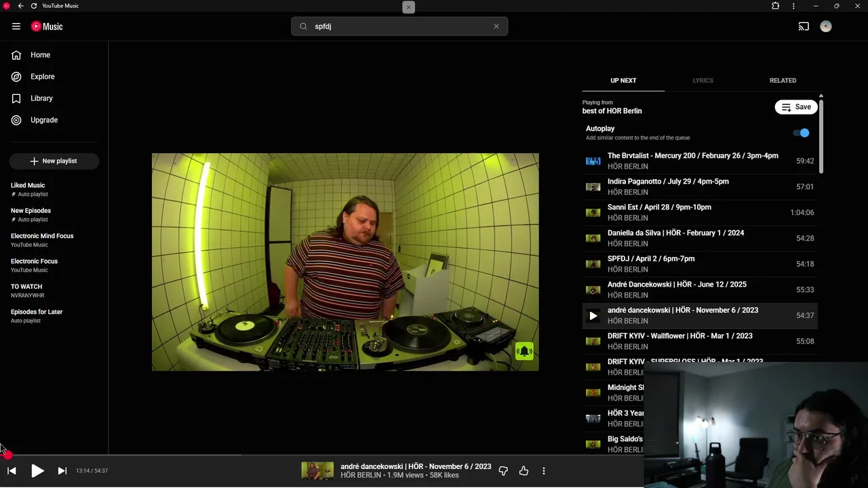Play SPFDJ April 2 set
This screenshot has width=868, height=488.
[x=700, y=264]
